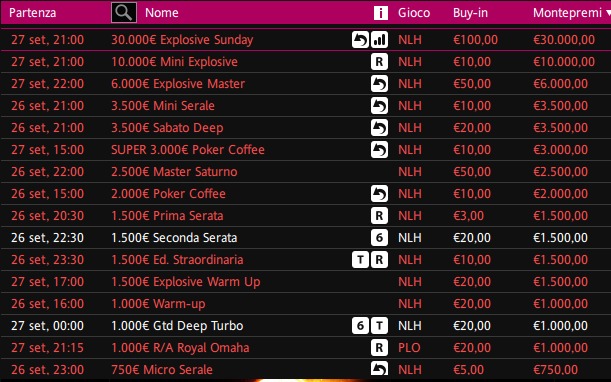The height and width of the screenshot is (382, 611).
Task: Click the 26 set, 22:30 start time
Action: click(47, 238)
